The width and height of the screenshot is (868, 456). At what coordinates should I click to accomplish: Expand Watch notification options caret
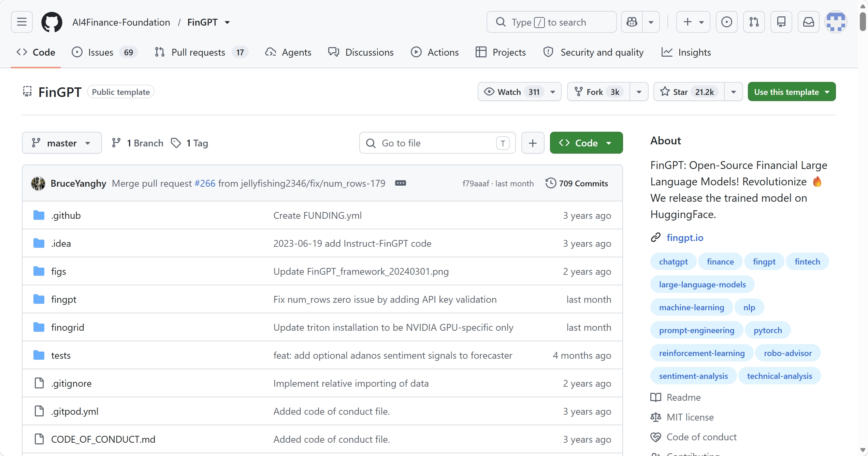(553, 92)
